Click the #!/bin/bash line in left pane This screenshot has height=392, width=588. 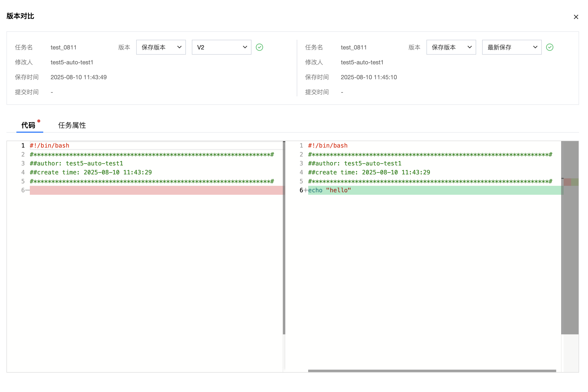click(x=49, y=146)
